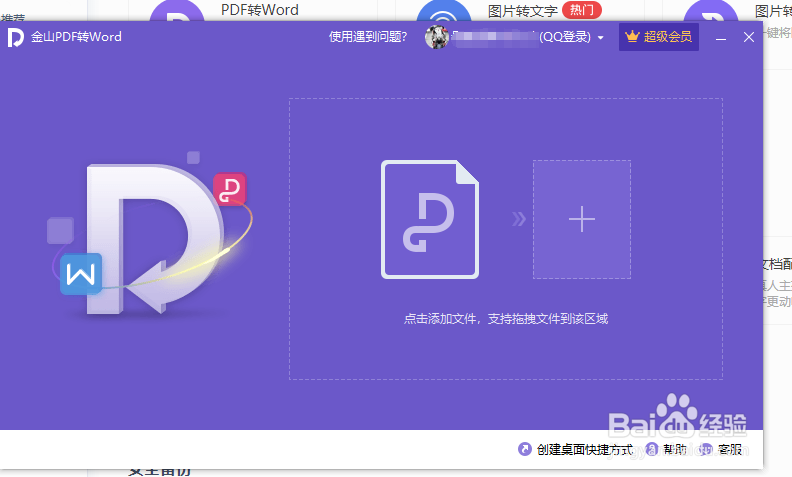Click the headset icon beside 客服

706,449
